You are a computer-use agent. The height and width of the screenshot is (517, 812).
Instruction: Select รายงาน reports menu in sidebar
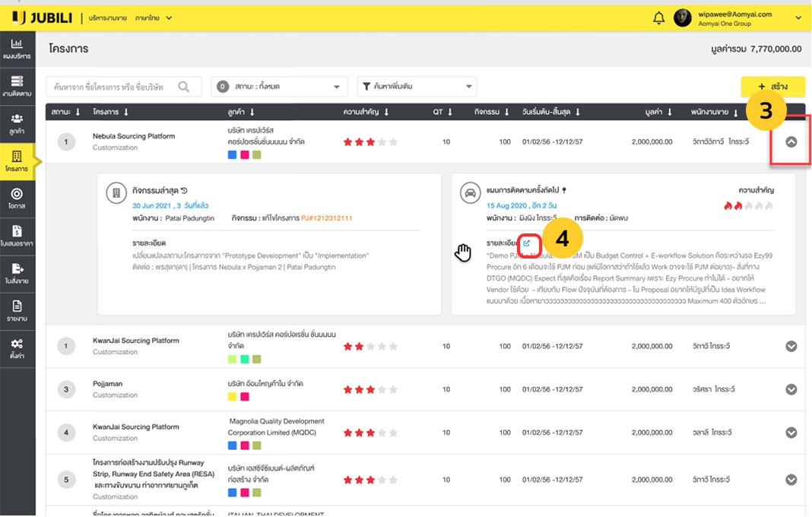click(17, 310)
